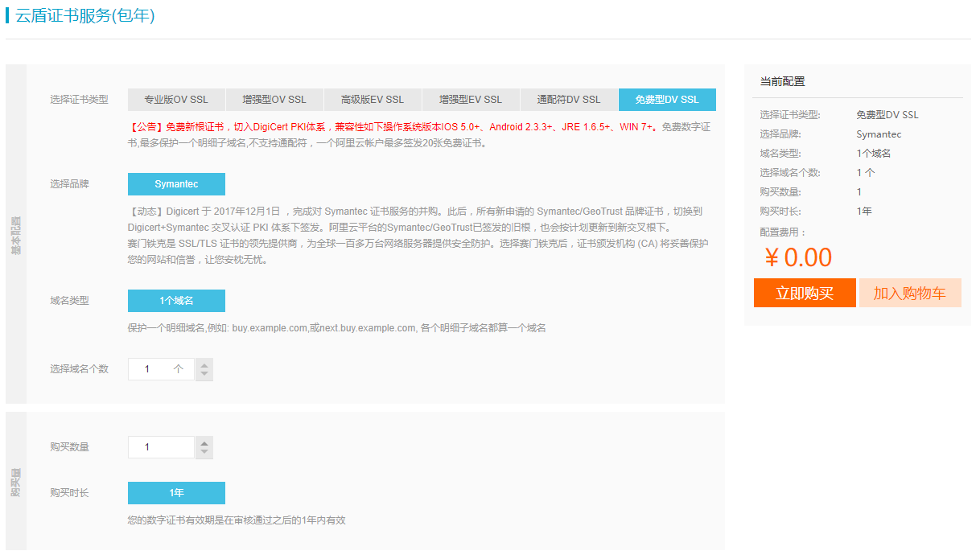Select the Symantec brand button
The image size is (980, 559).
pyautogui.click(x=176, y=183)
